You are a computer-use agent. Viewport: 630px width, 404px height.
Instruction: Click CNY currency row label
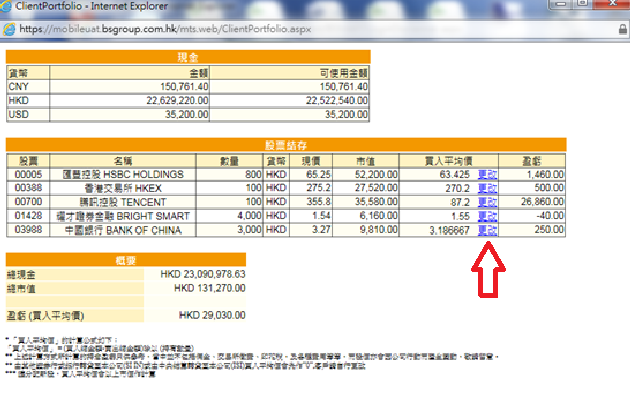click(18, 87)
